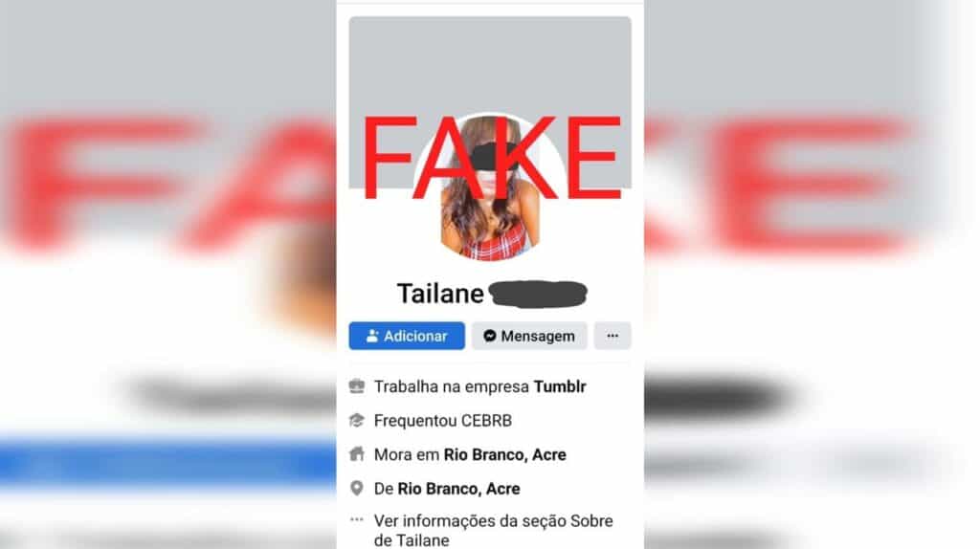Click the ellipsis icon beside Ver informações
The height and width of the screenshot is (549, 980).
click(357, 519)
